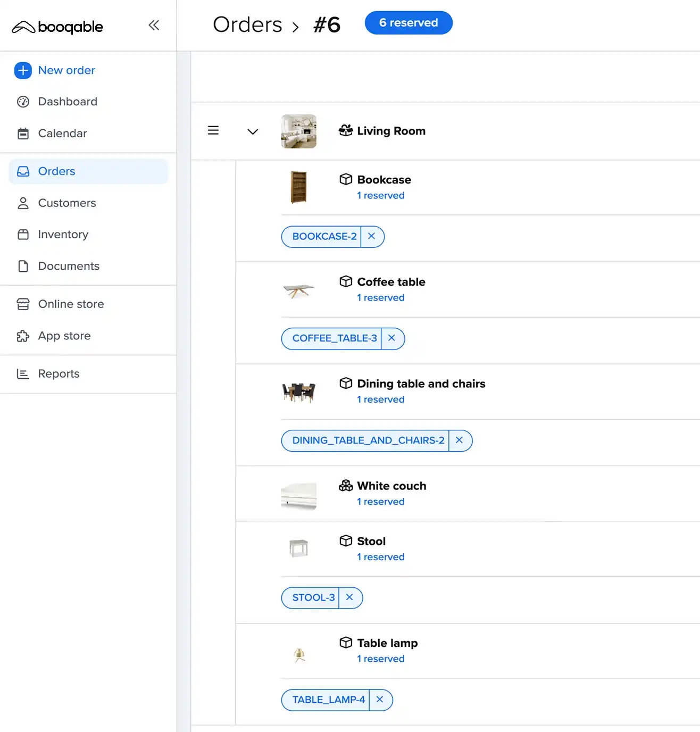Open the Online store section
The width and height of the screenshot is (700, 732).
pos(71,304)
